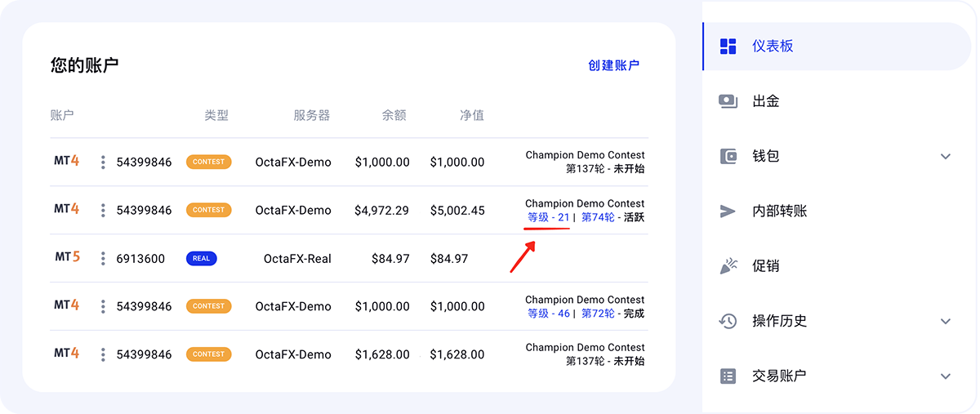Expand the 交易账户 menu chevron
Viewport: 980px width, 414px height.
(946, 376)
